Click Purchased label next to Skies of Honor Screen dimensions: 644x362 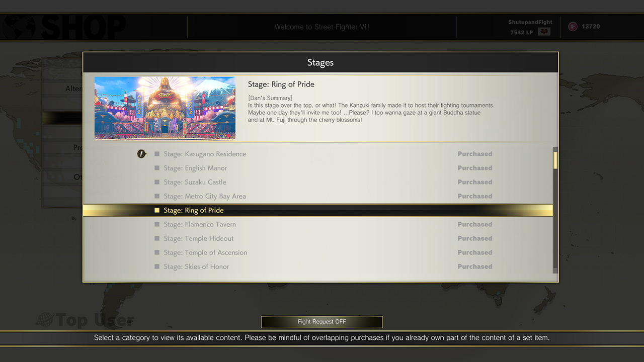point(474,266)
